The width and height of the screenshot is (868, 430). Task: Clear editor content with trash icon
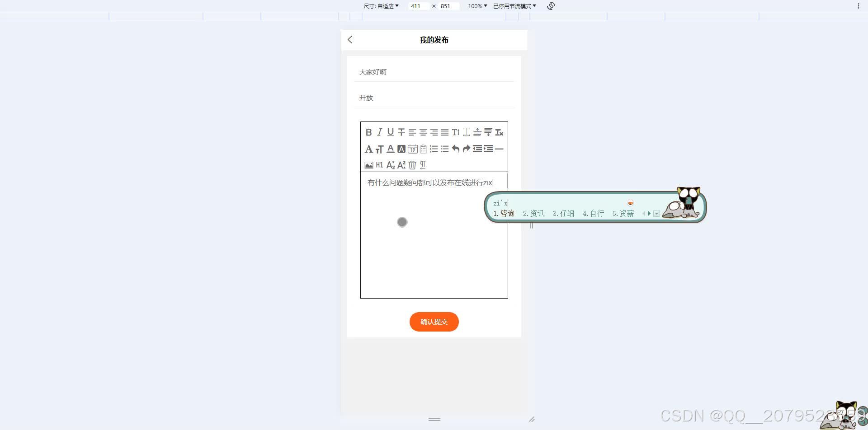click(412, 165)
